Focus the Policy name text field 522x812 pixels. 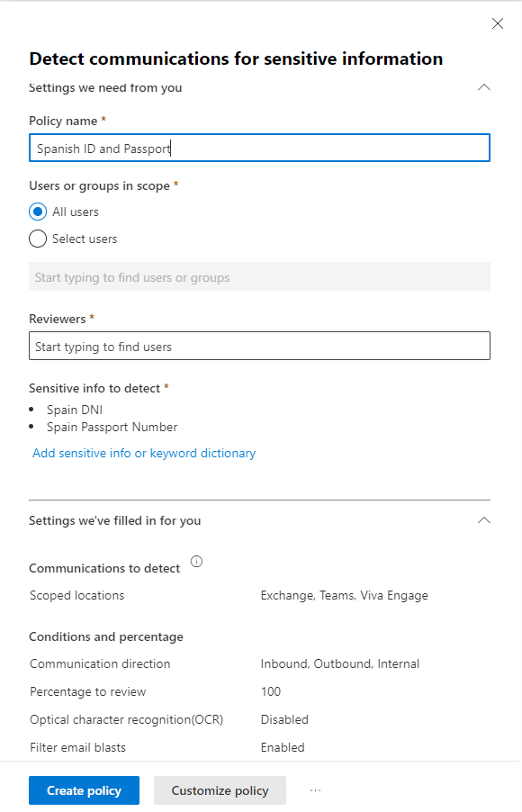point(259,149)
